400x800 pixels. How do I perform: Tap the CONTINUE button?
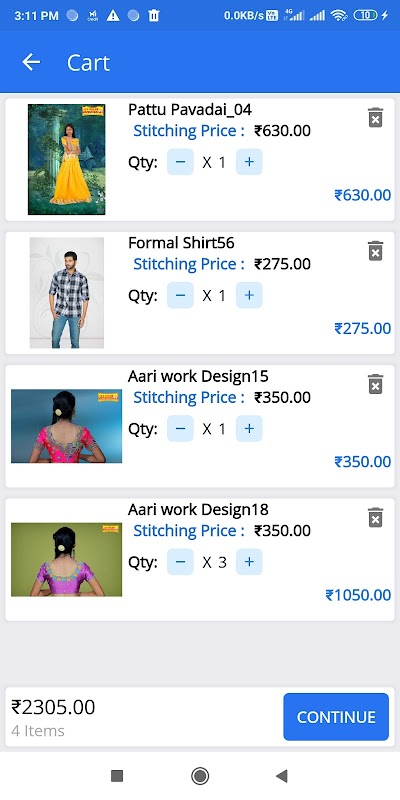click(x=336, y=717)
